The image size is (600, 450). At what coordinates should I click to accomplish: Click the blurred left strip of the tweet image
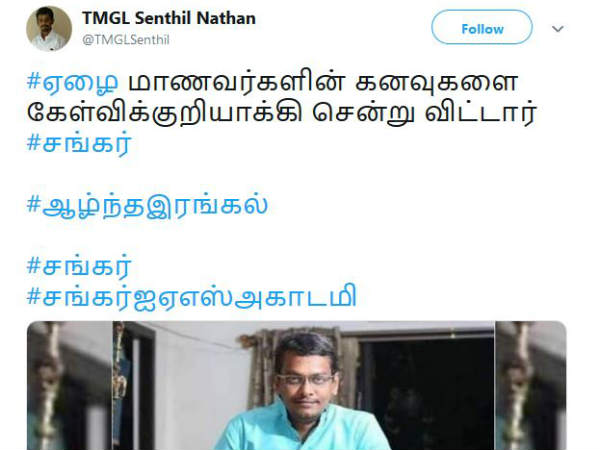[x=70, y=385]
